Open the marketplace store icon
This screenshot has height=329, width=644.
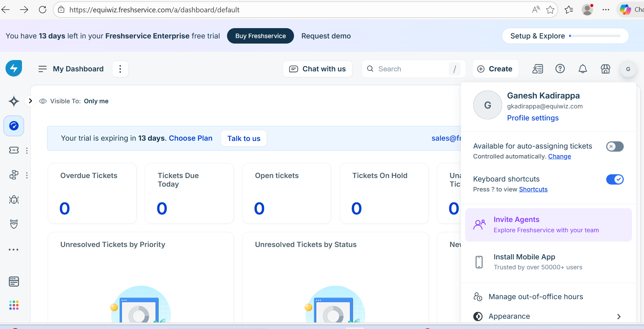click(x=605, y=69)
